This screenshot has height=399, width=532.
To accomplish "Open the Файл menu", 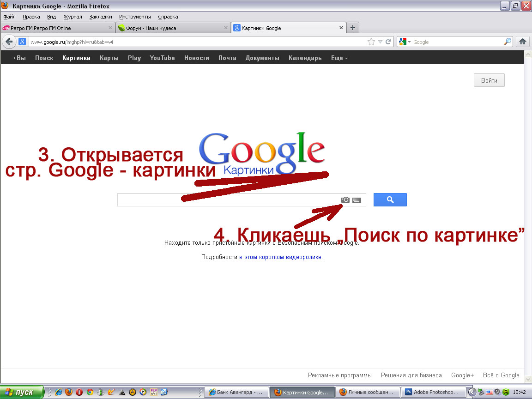I will click(x=10, y=17).
